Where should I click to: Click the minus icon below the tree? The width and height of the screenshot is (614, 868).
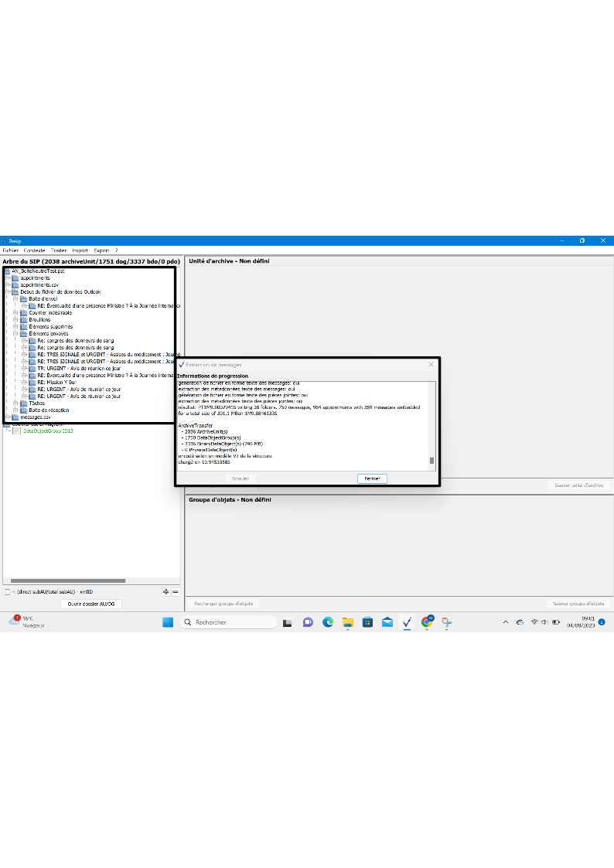pyautogui.click(x=176, y=591)
